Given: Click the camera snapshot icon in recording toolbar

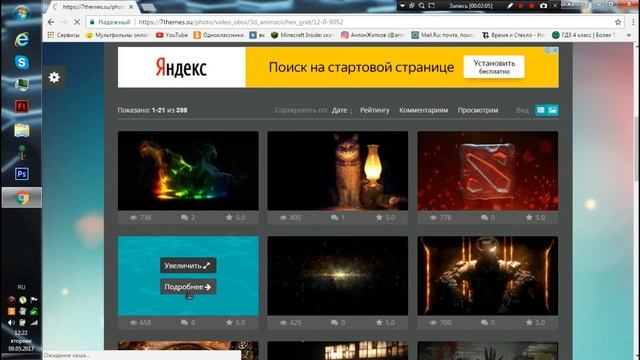Looking at the screenshot, I should pyautogui.click(x=543, y=6).
